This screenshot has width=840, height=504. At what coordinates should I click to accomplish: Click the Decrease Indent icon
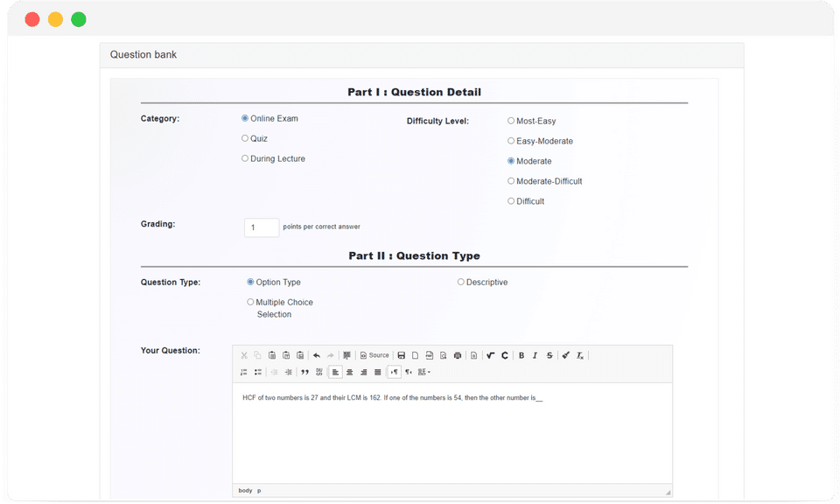coord(274,372)
